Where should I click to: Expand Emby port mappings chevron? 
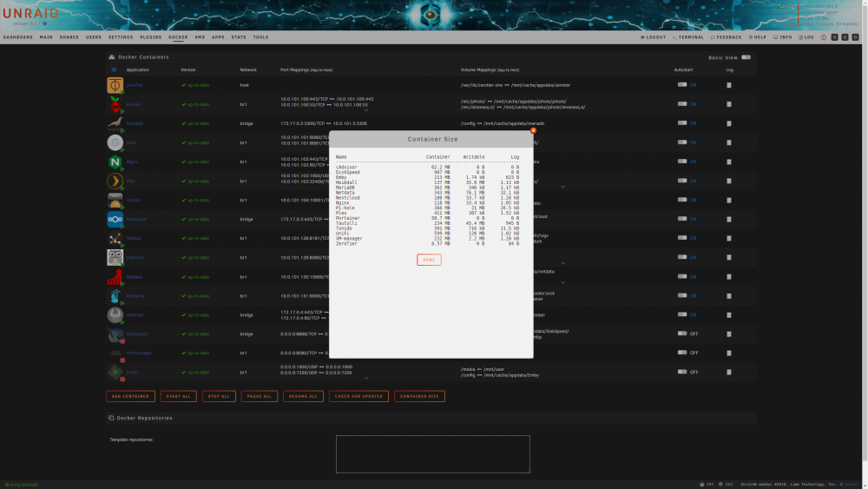pos(366,378)
